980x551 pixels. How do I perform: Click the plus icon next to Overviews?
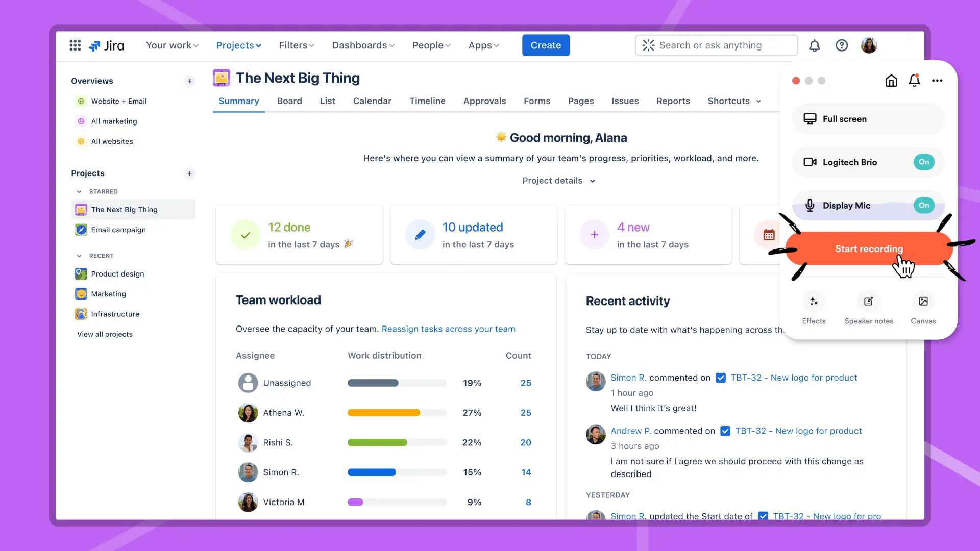(x=189, y=81)
